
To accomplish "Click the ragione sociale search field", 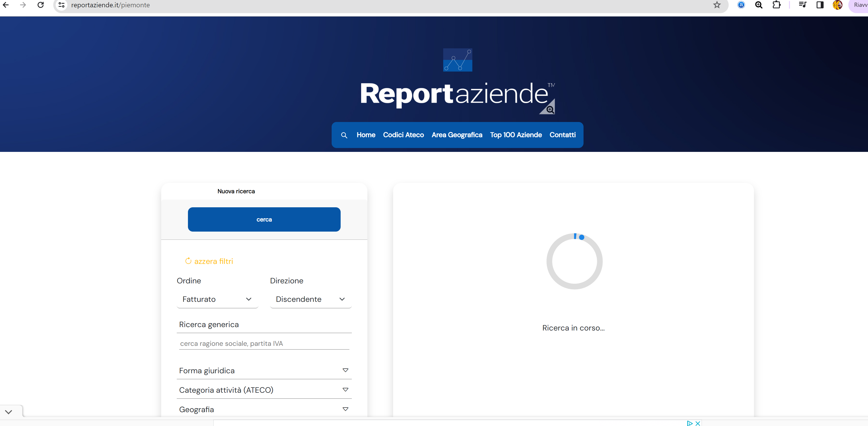I will [264, 343].
